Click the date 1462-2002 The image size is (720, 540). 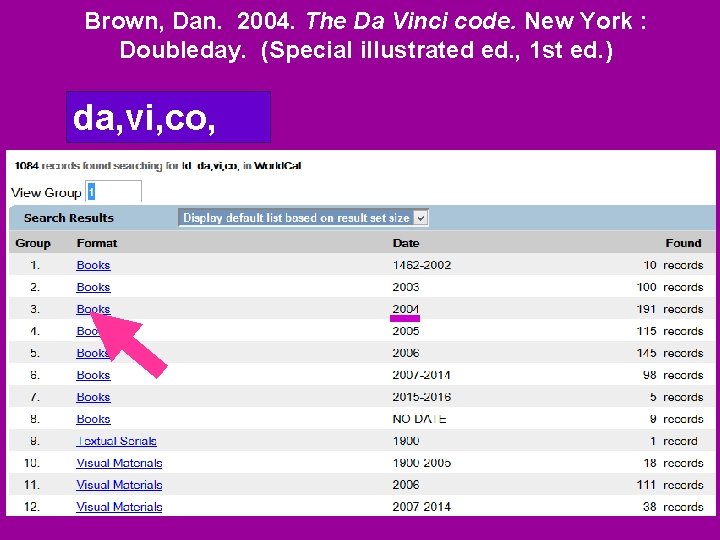[x=422, y=265]
